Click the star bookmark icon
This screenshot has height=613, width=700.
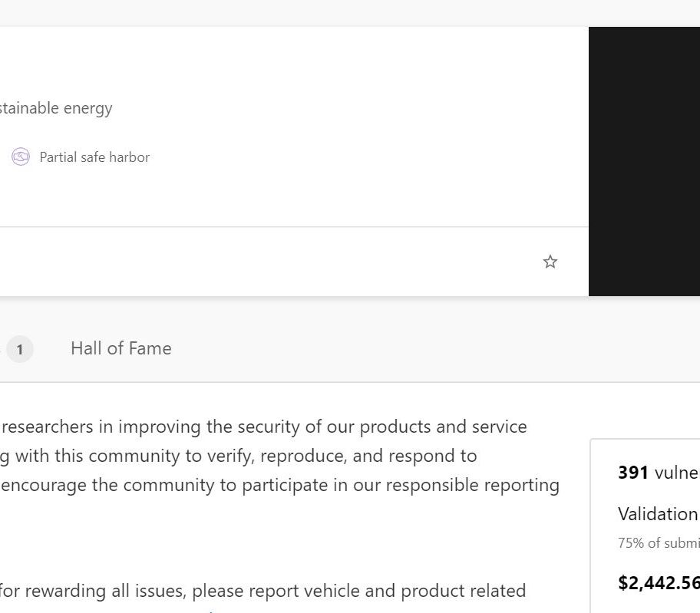coord(550,262)
